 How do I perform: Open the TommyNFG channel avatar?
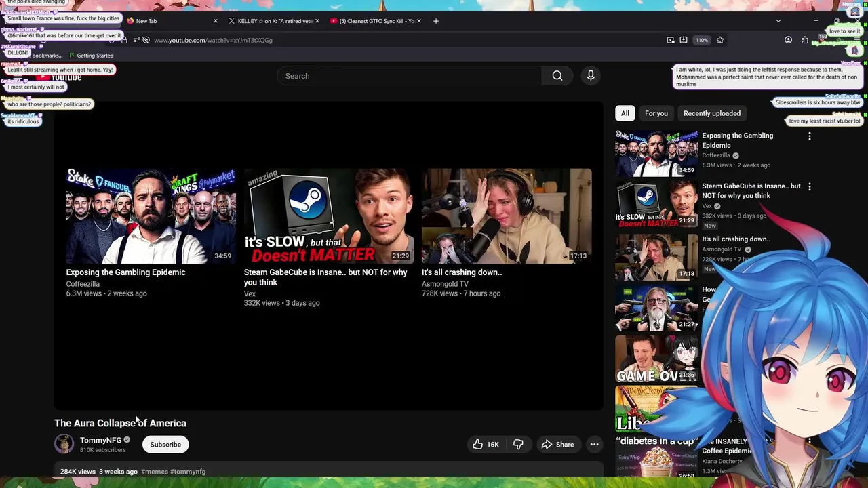64,444
